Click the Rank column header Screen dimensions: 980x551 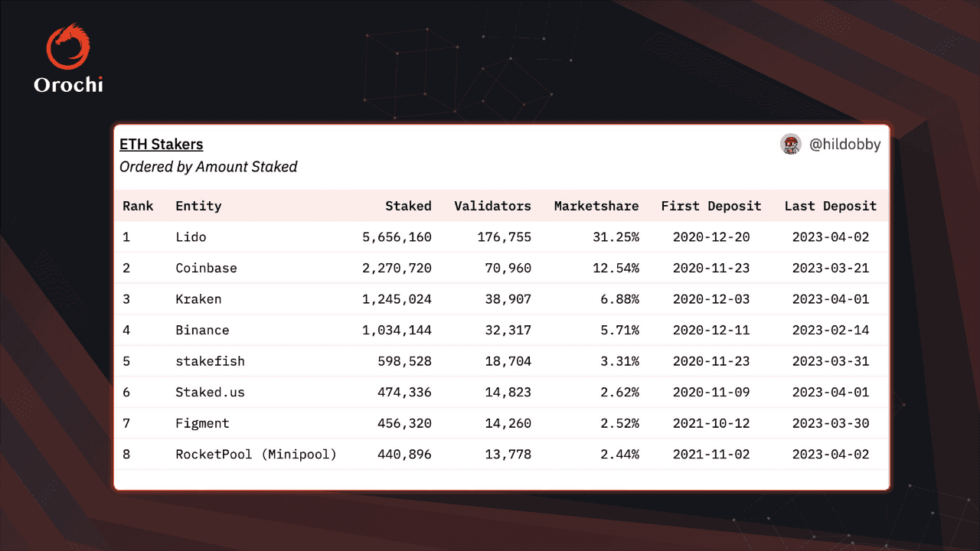pyautogui.click(x=138, y=206)
